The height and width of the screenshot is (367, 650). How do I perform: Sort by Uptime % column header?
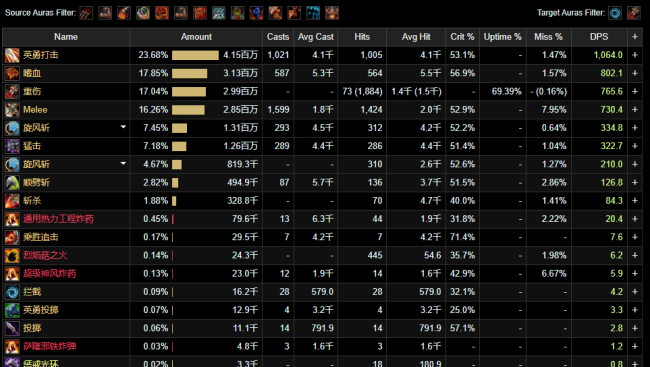pyautogui.click(x=502, y=37)
